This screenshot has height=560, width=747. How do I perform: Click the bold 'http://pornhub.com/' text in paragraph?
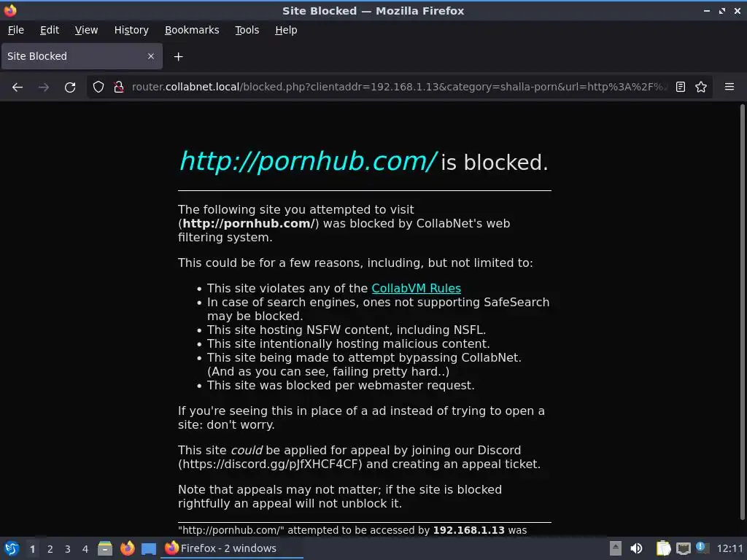[248, 223]
